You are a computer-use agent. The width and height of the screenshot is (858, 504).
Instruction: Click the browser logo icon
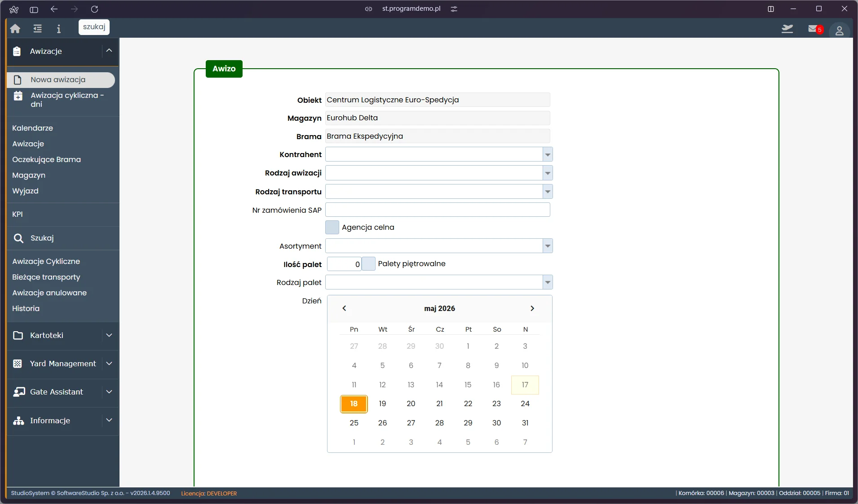click(x=14, y=9)
